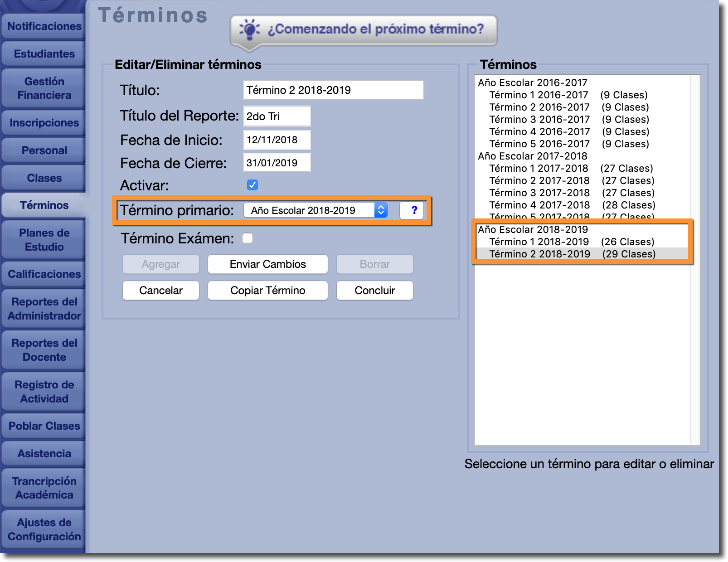
Task: Open the Estudiantes section in the sidebar
Action: point(44,54)
